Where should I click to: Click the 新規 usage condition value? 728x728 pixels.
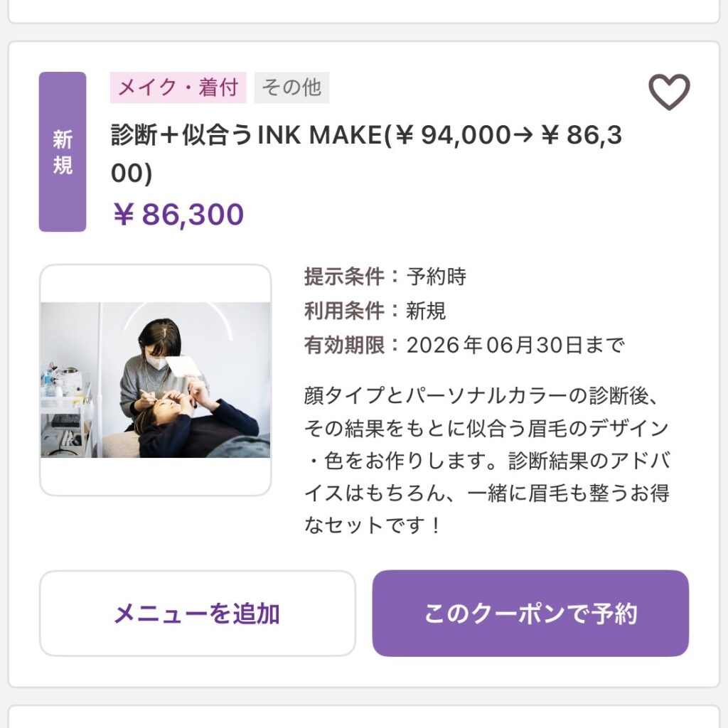(x=427, y=311)
